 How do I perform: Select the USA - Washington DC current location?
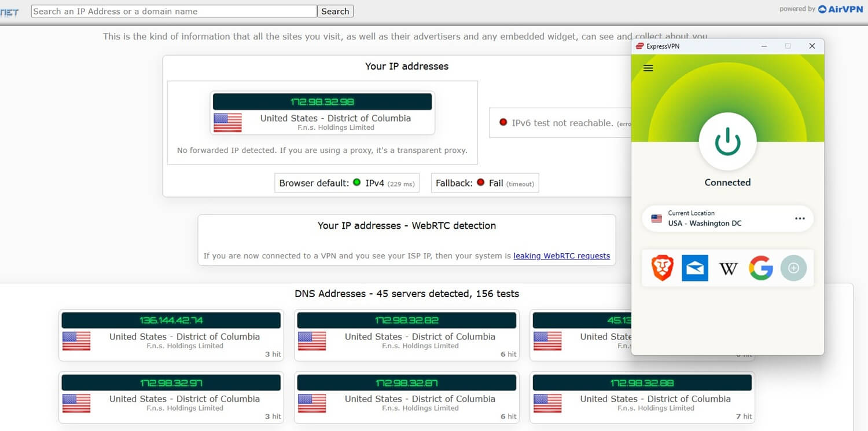[x=727, y=218]
